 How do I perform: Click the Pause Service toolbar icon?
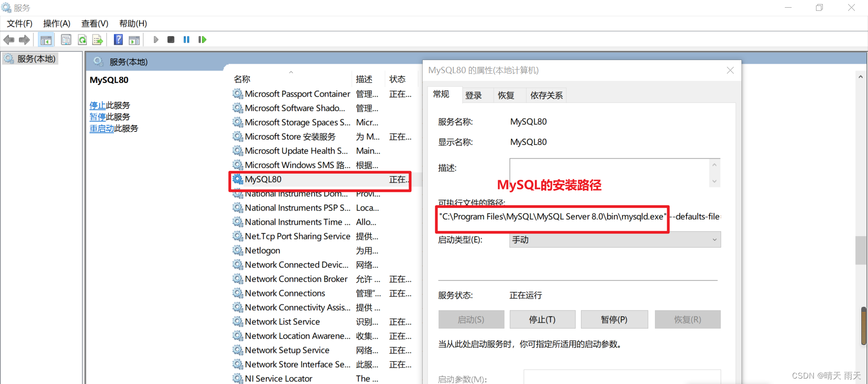point(186,40)
